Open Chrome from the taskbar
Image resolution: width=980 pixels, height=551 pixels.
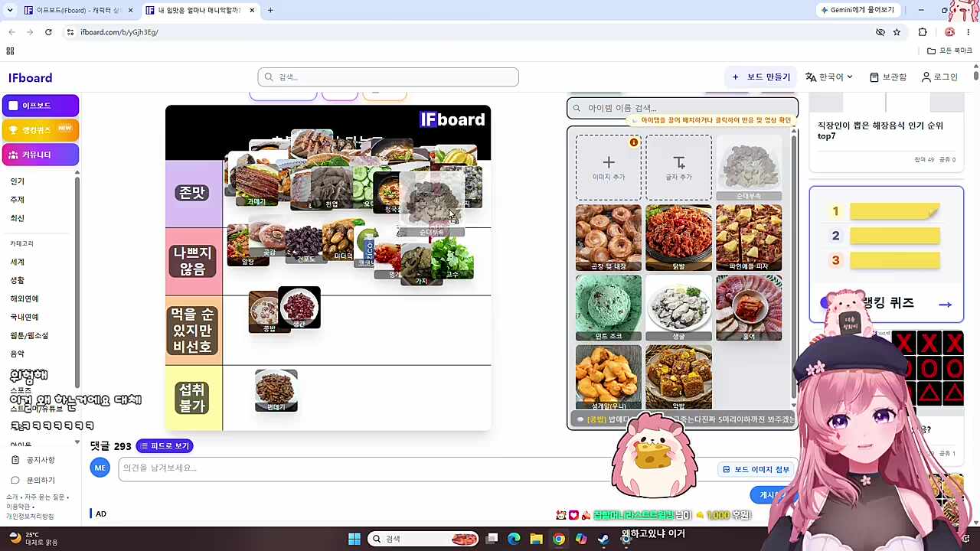coord(559,539)
